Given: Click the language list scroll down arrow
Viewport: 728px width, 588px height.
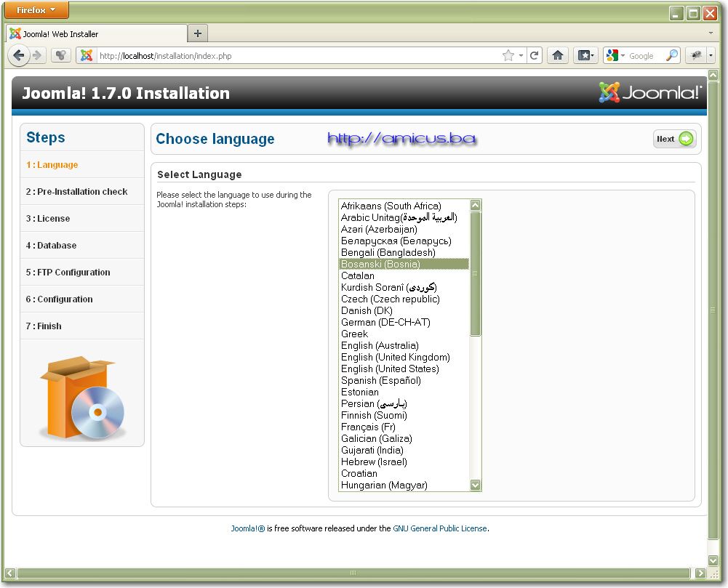Looking at the screenshot, I should 475,485.
